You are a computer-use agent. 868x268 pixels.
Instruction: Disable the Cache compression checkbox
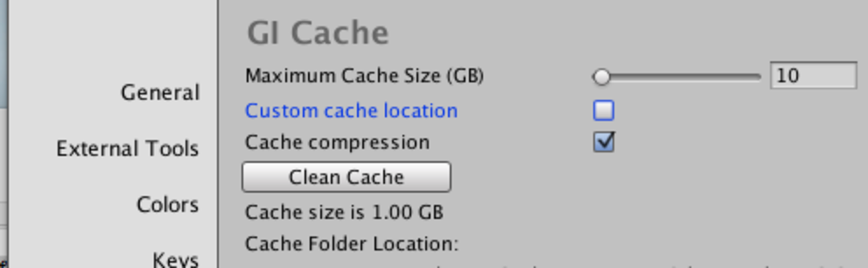pos(604,142)
